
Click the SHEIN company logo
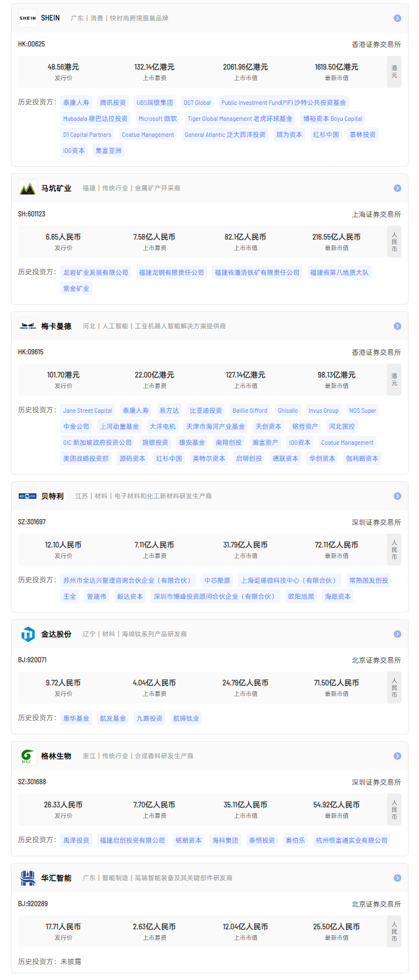point(28,18)
